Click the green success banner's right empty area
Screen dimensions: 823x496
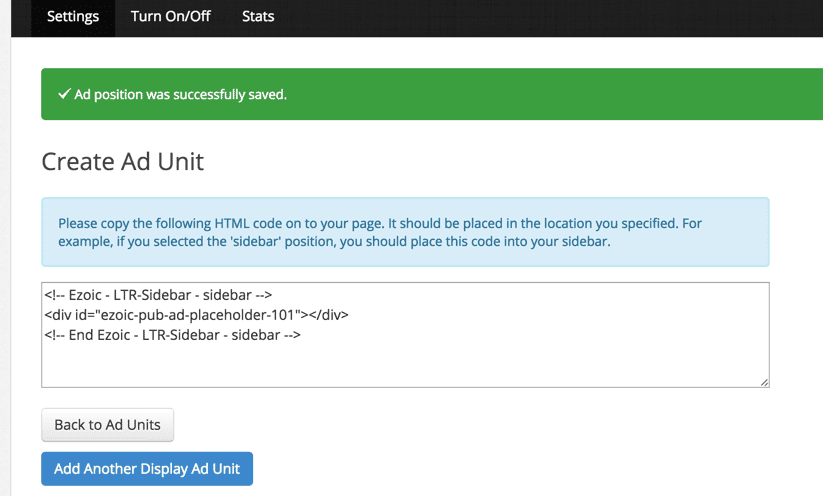[x=600, y=94]
